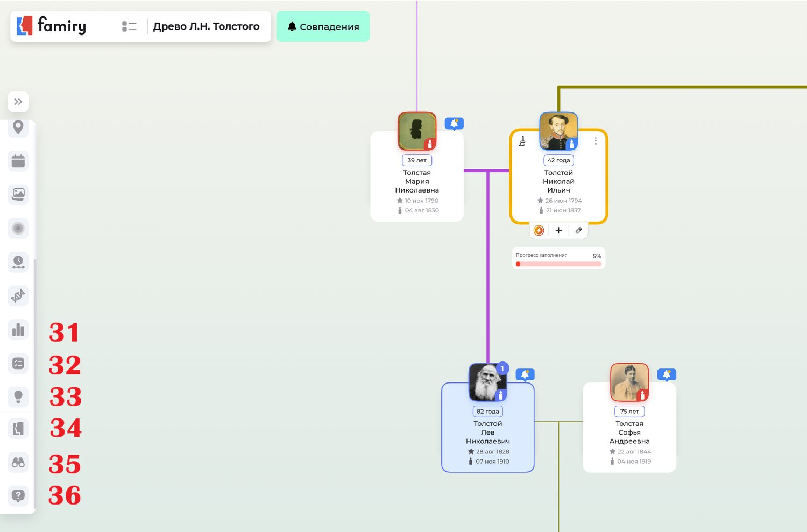Image resolution: width=807 pixels, height=532 pixels.
Task: Click the progress bar Прогресс заполнения
Action: 558,264
